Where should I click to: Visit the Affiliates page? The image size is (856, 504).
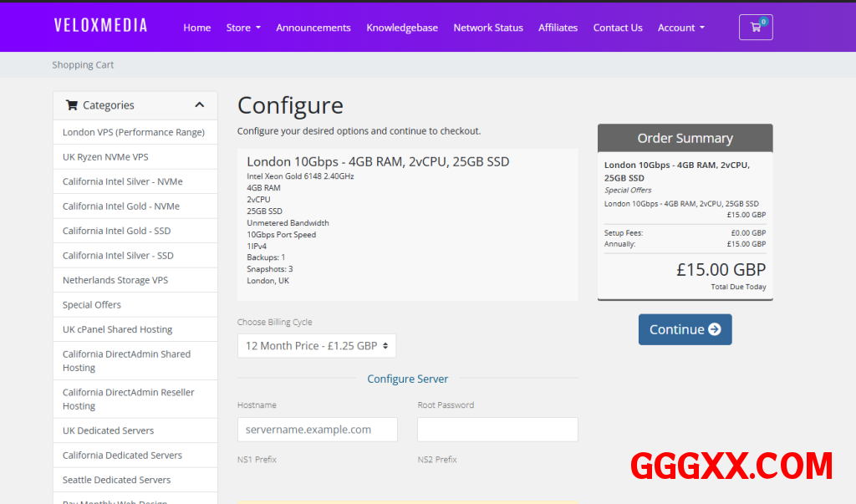pos(558,28)
